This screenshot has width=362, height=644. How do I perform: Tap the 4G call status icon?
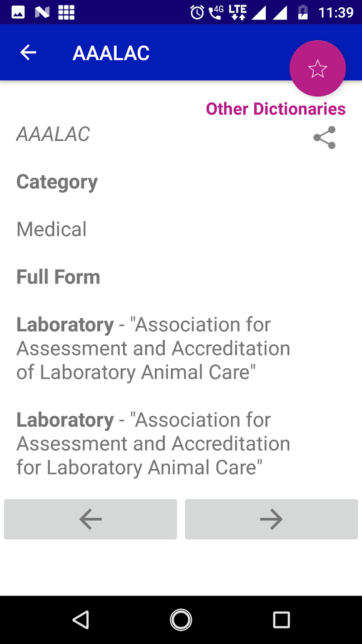pyautogui.click(x=215, y=12)
